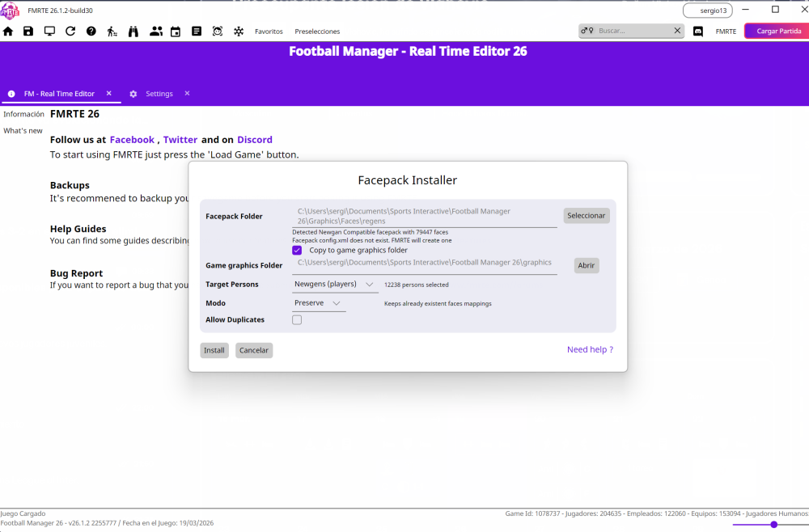Open the Preselecciones menu

[317, 32]
